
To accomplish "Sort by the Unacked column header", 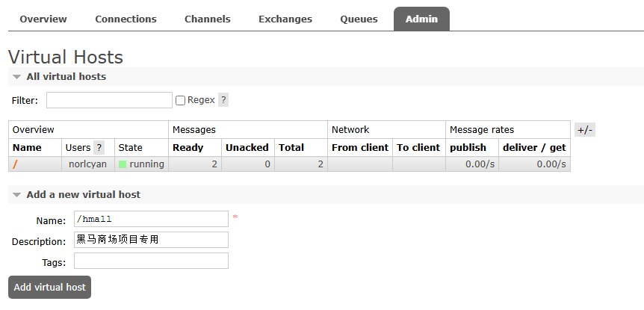I will [x=247, y=147].
